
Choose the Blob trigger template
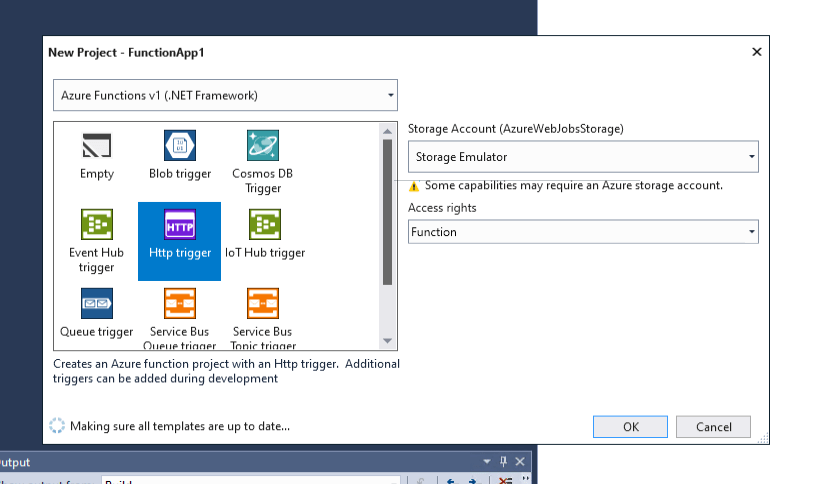point(180,155)
